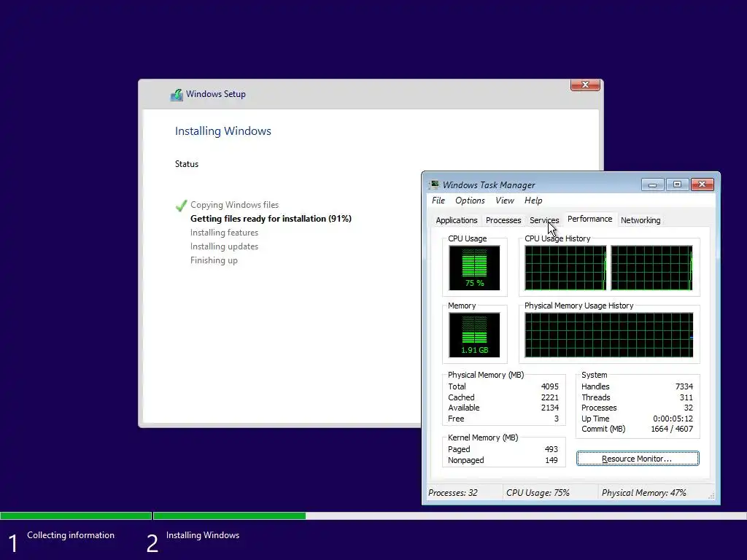The image size is (747, 560).
Task: Open the Options menu in Task Manager
Action: point(470,201)
